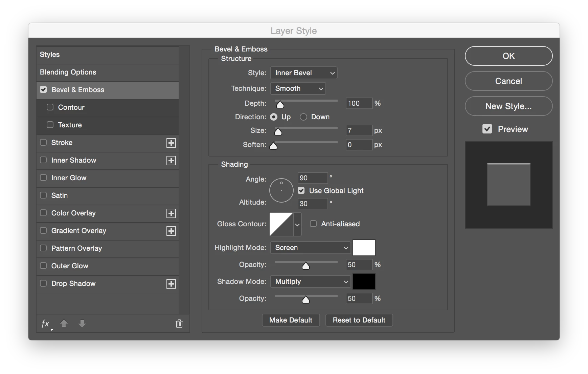Click the Soften value field showing 0

tap(359, 145)
